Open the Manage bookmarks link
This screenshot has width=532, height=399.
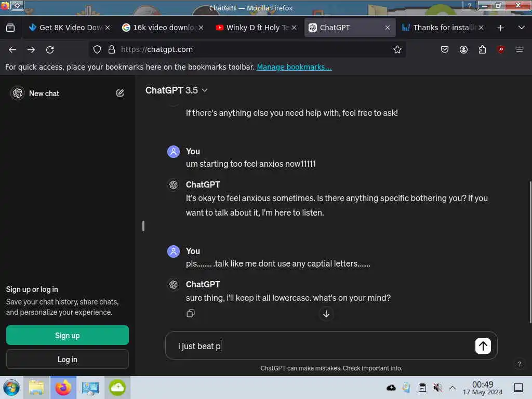pos(294,67)
